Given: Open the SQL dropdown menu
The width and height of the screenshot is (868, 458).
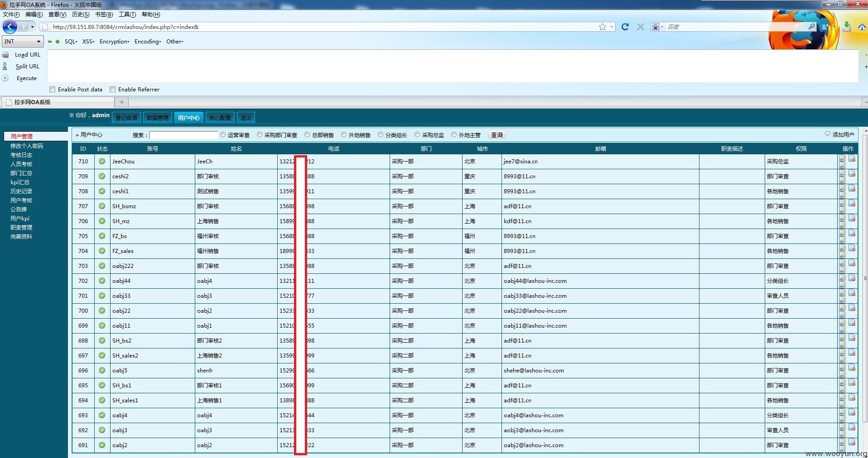Looking at the screenshot, I should click(71, 42).
